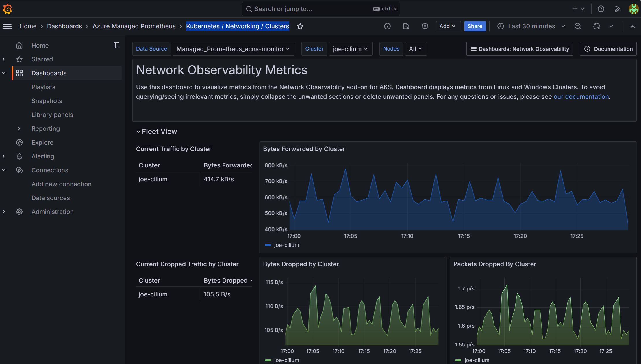Image resolution: width=641 pixels, height=364 pixels.
Task: Open the Nodes All dropdown
Action: tap(416, 49)
